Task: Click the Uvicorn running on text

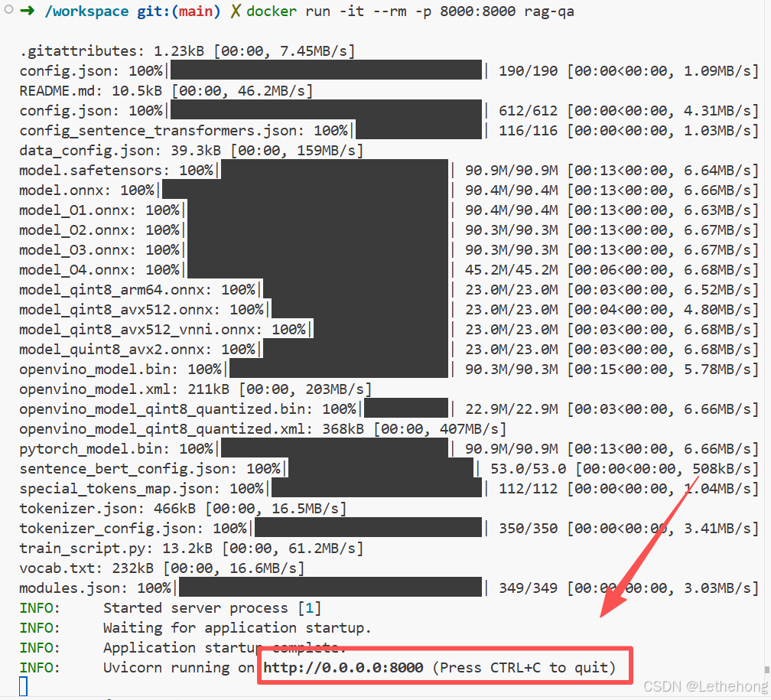Action: coord(179,668)
